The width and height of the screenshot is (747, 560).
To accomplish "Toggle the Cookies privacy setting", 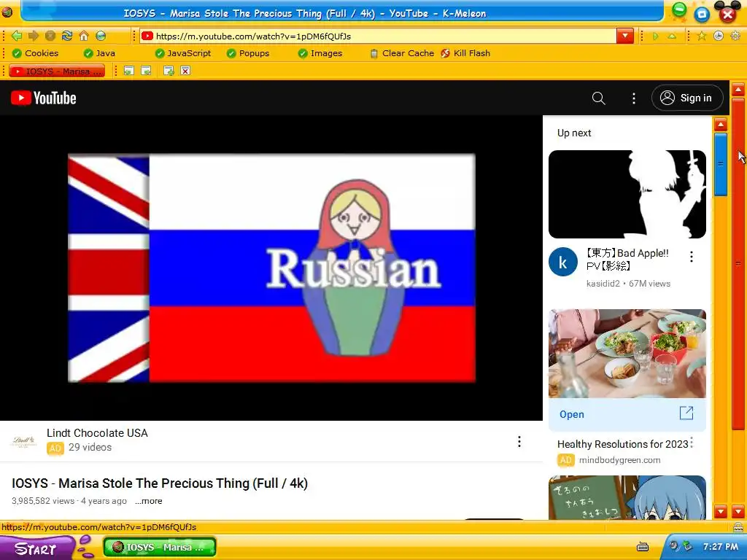I will [x=35, y=53].
